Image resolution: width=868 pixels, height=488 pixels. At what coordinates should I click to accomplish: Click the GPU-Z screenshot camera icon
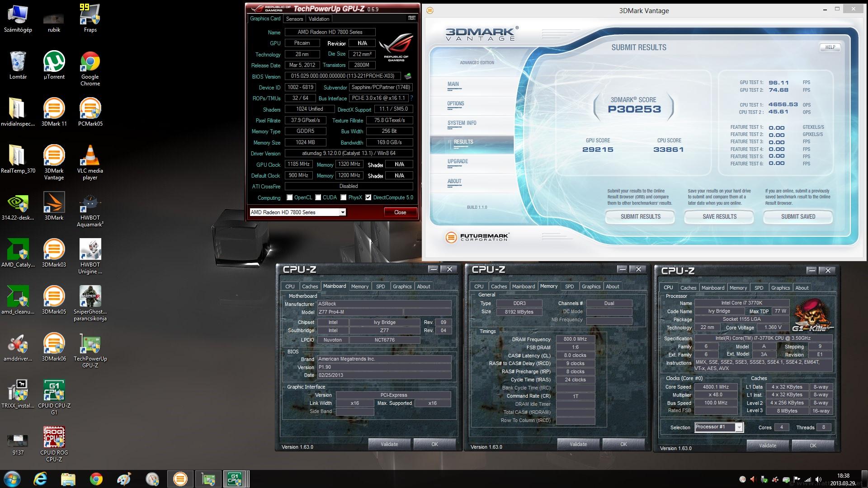point(411,18)
